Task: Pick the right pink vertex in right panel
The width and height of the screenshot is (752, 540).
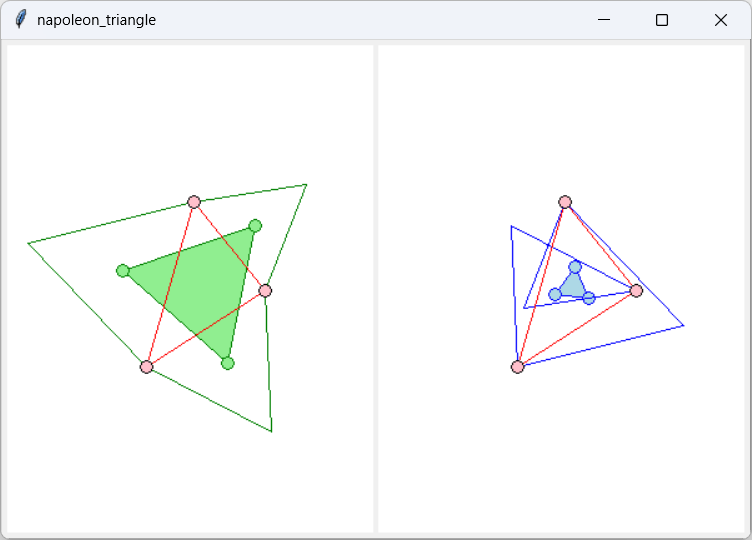Action: [636, 291]
